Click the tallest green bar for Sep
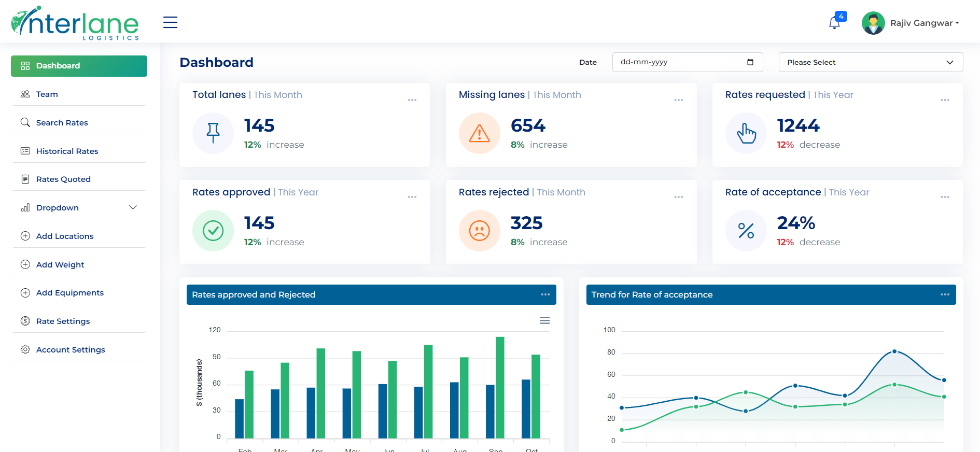Image resolution: width=980 pixels, height=452 pixels. [x=500, y=388]
